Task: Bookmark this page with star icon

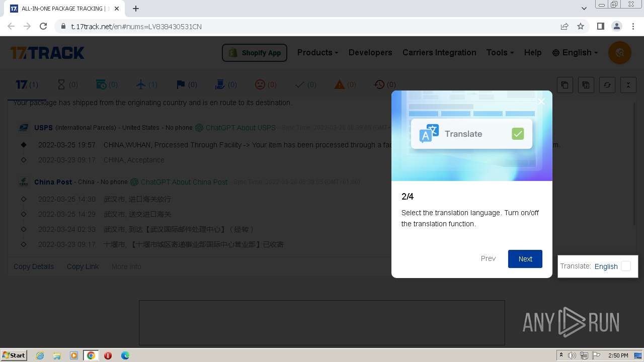Action: point(581,26)
